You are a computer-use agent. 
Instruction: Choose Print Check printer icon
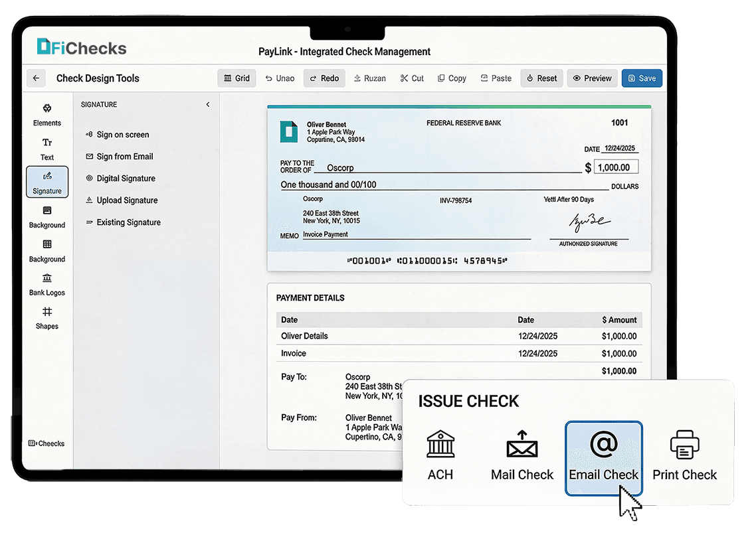coord(685,445)
